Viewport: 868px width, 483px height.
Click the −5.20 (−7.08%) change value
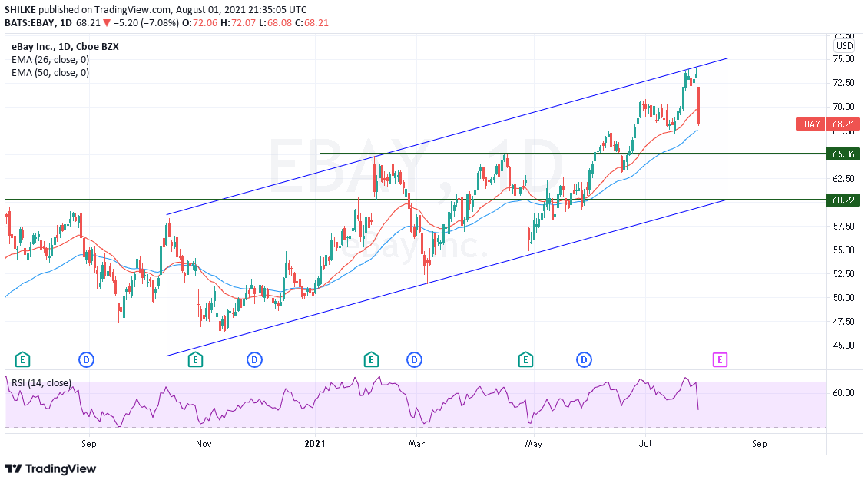point(146,23)
